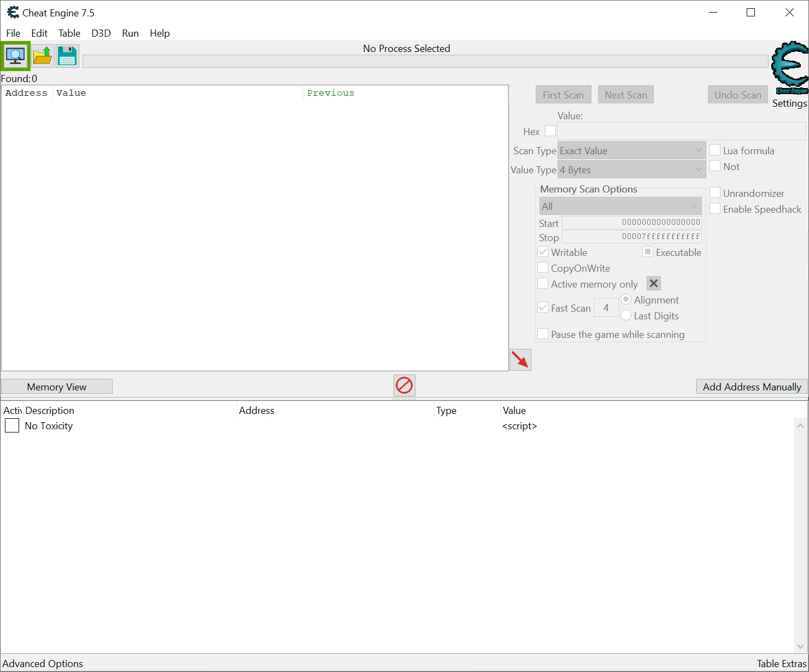
Task: Open the Scan Type dropdown
Action: [631, 150]
